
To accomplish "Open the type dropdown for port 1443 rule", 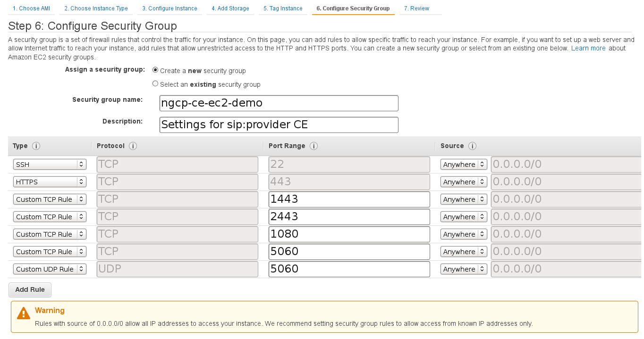I will tap(50, 199).
